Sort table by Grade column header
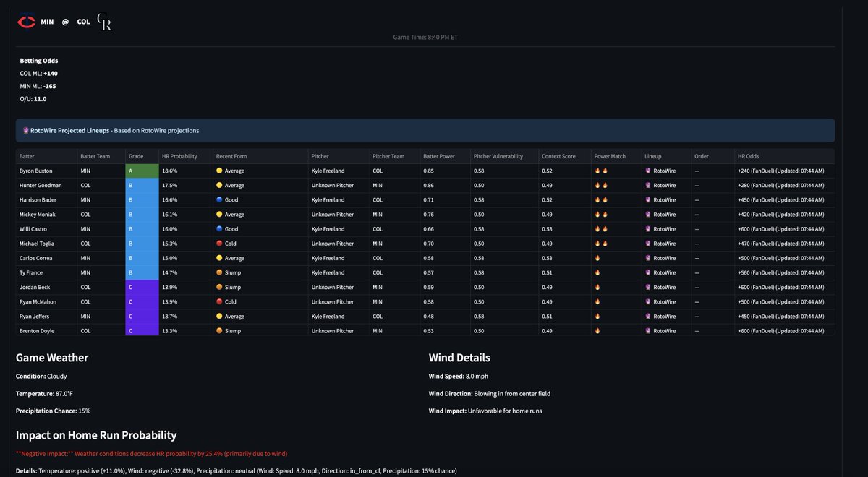 point(141,156)
